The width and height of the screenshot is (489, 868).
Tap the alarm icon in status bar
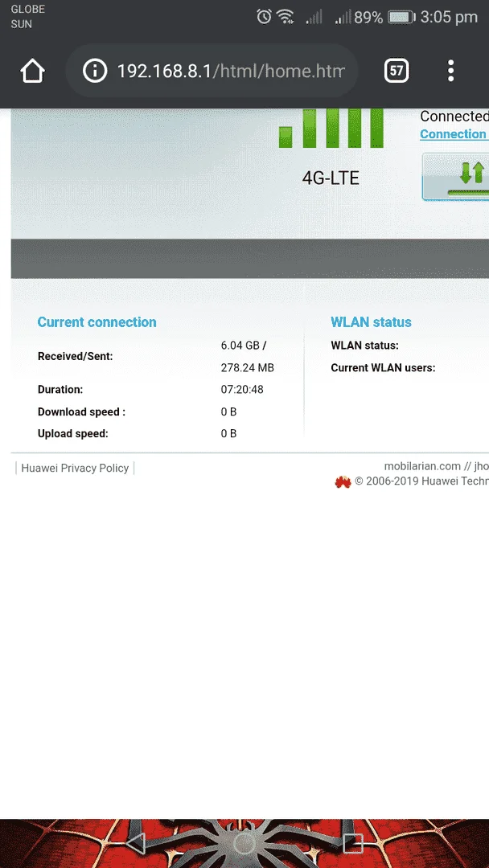(264, 17)
